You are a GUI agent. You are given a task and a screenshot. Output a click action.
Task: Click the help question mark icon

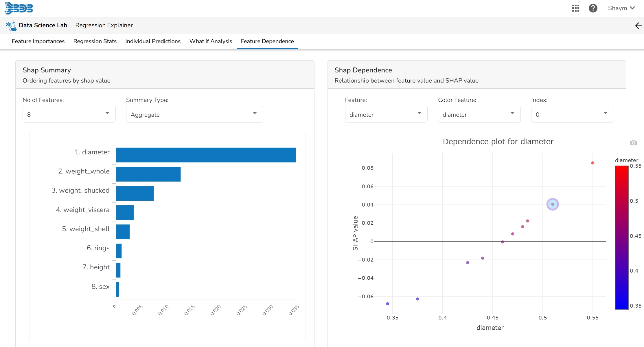point(593,8)
